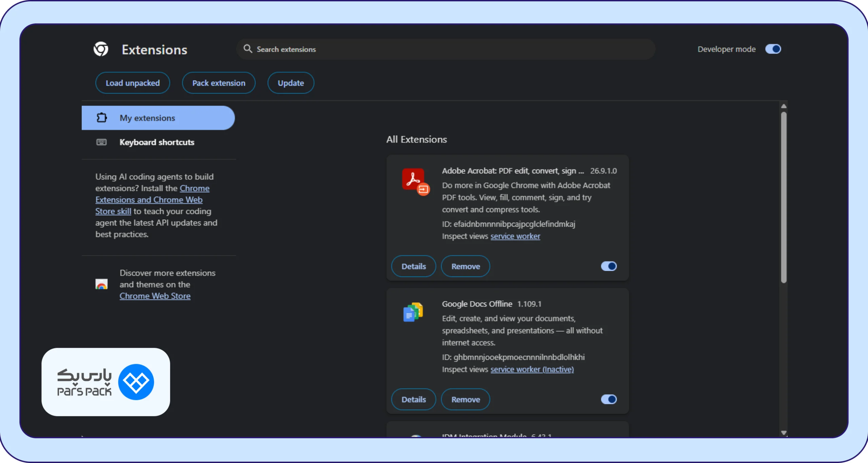Click the version number 26.9.1.0
868x463 pixels.
604,171
